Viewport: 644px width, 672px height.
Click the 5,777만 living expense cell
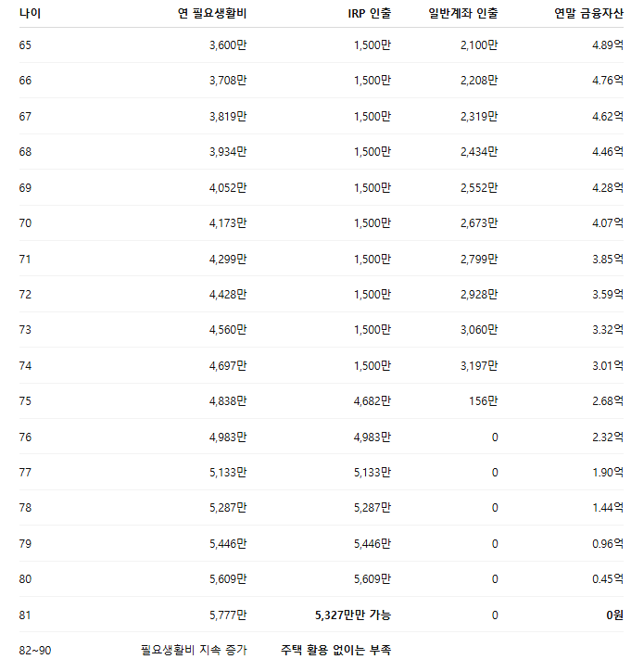pyautogui.click(x=228, y=615)
